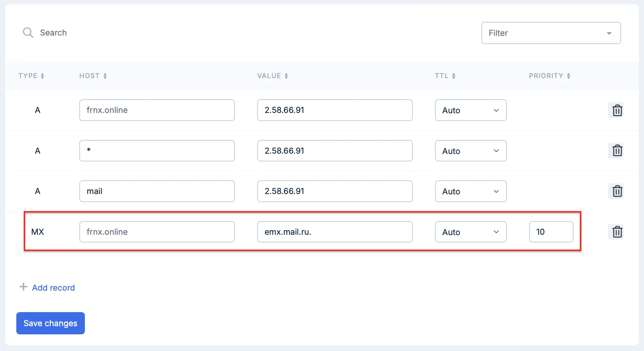
Task: Sort records by TYPE column
Action: tap(31, 76)
